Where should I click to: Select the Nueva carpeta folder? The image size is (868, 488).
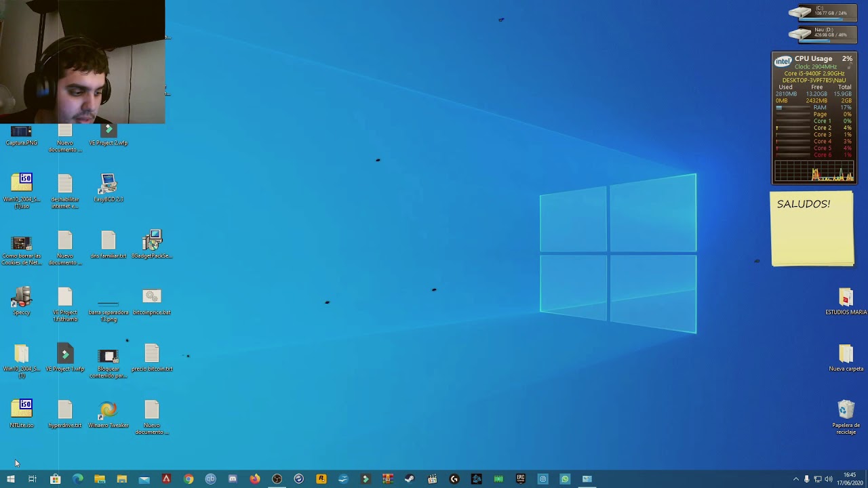(846, 359)
